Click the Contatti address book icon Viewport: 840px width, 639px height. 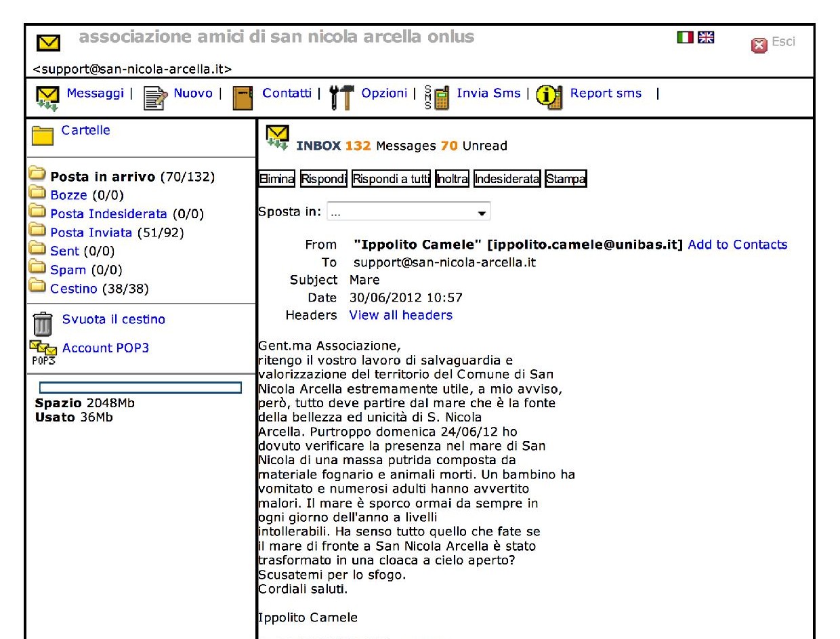click(x=243, y=98)
